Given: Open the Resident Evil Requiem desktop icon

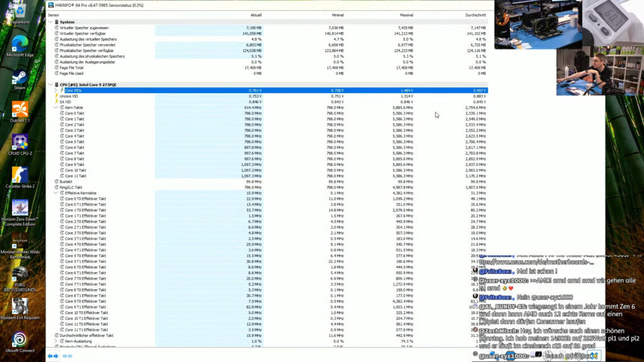Looking at the screenshot, I should 19,309.
